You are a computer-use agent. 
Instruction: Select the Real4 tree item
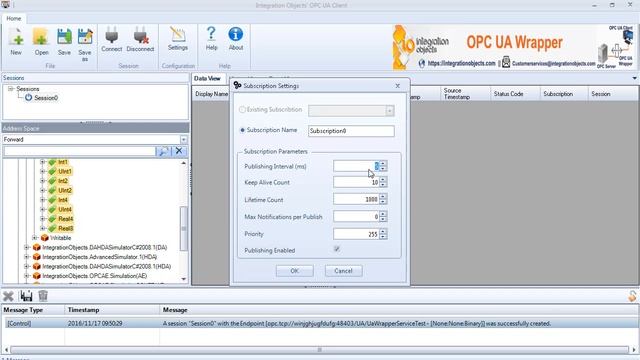[65, 219]
